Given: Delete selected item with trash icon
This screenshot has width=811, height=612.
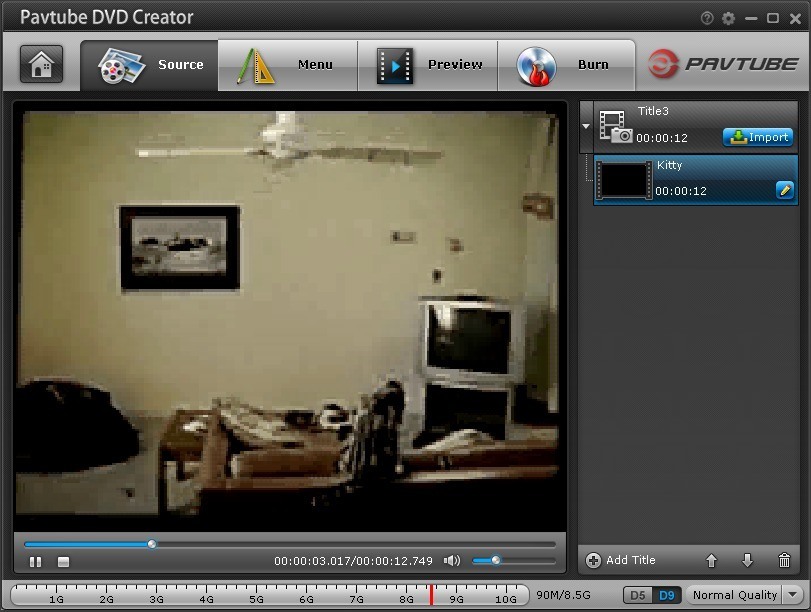Looking at the screenshot, I should [784, 561].
